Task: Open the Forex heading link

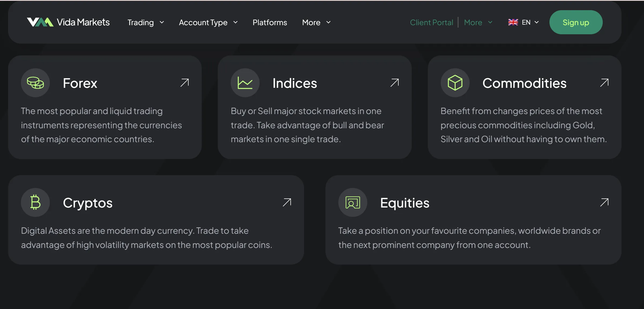Action: (x=80, y=83)
